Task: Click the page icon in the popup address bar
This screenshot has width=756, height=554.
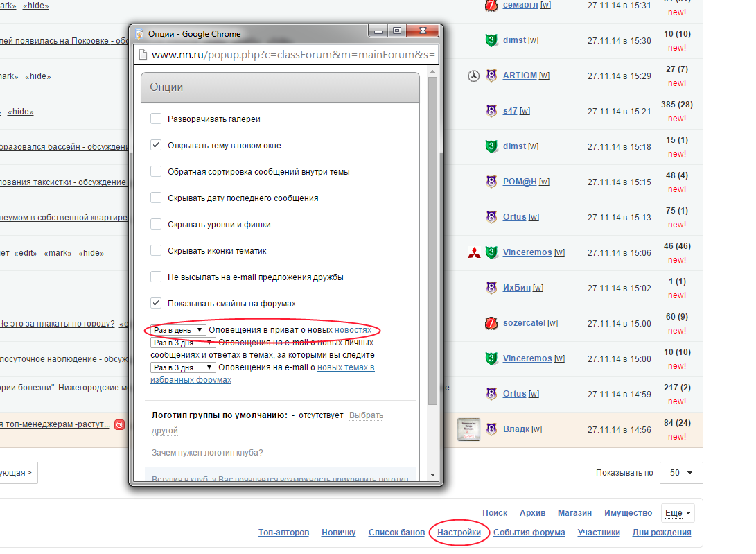Action: [x=143, y=55]
